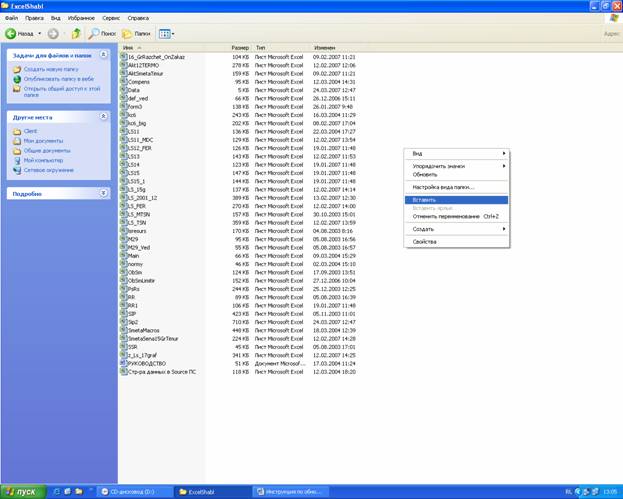Switch to 'CD-дисковод (D:)' taskbar window
The width and height of the screenshot is (623, 499).
pos(128,492)
